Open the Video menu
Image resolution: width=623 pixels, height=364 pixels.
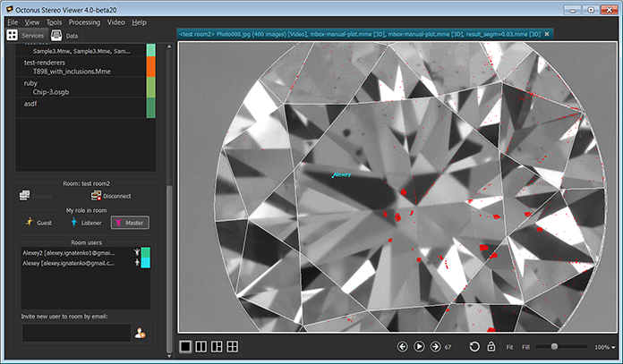pos(115,21)
